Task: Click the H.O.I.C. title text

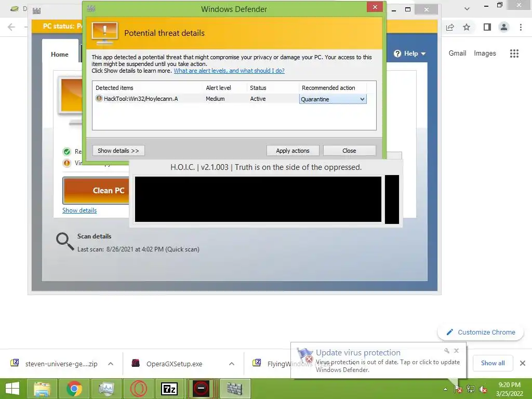Action: 266,167
